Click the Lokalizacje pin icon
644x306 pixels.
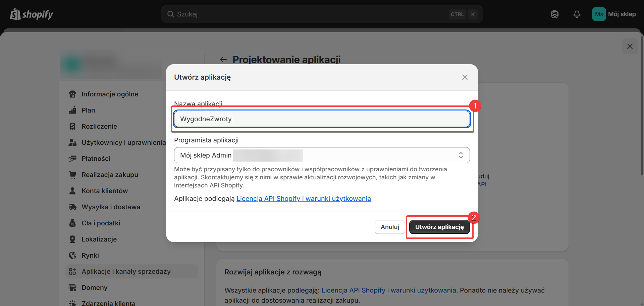click(x=72, y=239)
